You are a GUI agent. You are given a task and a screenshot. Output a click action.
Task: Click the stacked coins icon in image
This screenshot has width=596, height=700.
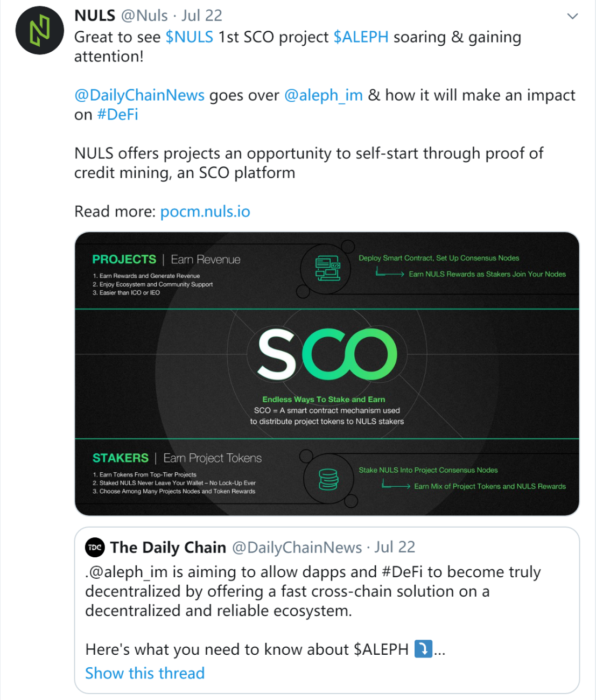pyautogui.click(x=328, y=479)
